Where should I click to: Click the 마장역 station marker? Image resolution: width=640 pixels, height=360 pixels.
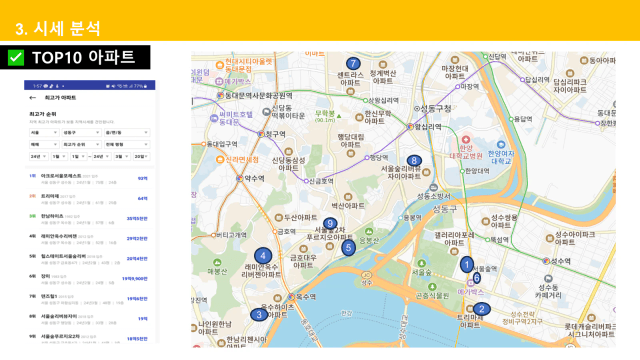point(458,87)
